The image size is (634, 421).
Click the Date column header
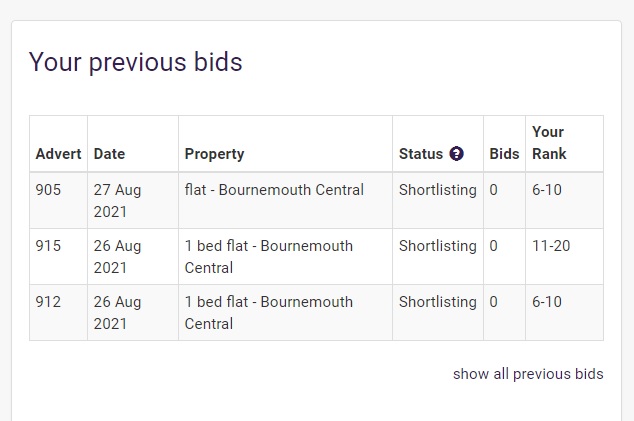[109, 154]
